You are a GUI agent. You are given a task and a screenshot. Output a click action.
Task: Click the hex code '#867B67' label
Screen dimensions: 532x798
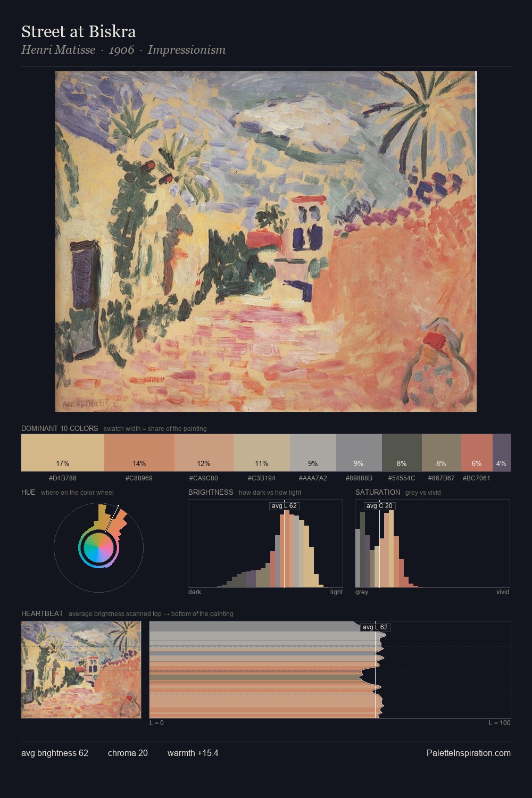tap(442, 478)
